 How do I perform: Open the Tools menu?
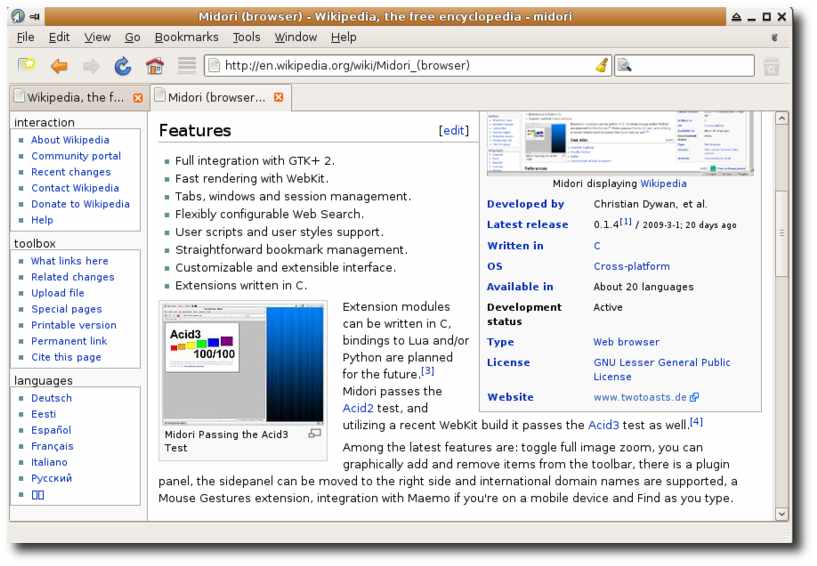pos(246,38)
